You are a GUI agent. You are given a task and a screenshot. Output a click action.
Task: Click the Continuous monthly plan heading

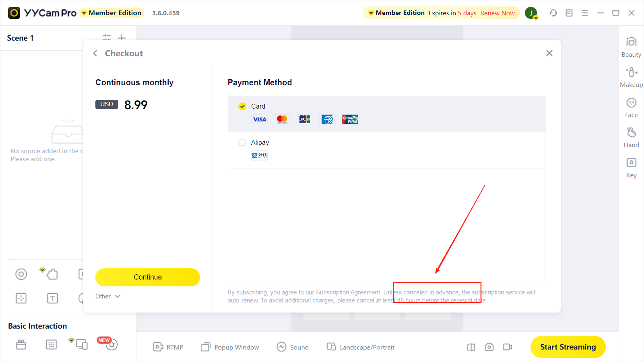(x=134, y=82)
